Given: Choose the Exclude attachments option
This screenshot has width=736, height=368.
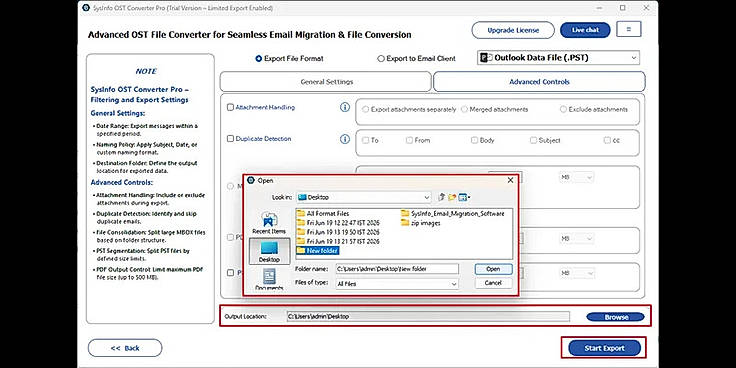Looking at the screenshot, I should 563,109.
